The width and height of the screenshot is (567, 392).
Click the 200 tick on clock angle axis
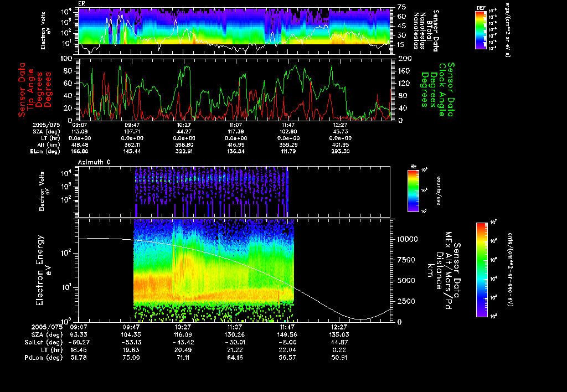coord(405,59)
